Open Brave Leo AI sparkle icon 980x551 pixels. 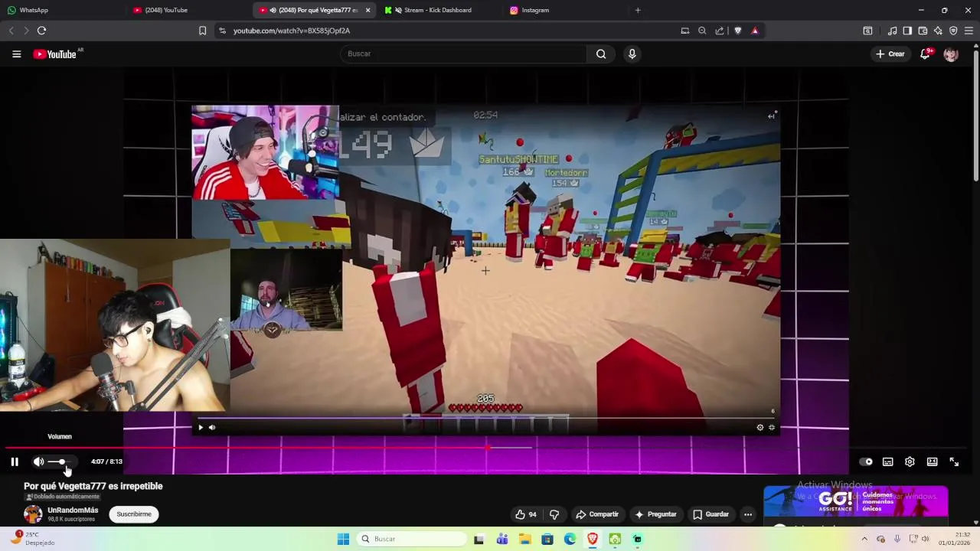[938, 31]
